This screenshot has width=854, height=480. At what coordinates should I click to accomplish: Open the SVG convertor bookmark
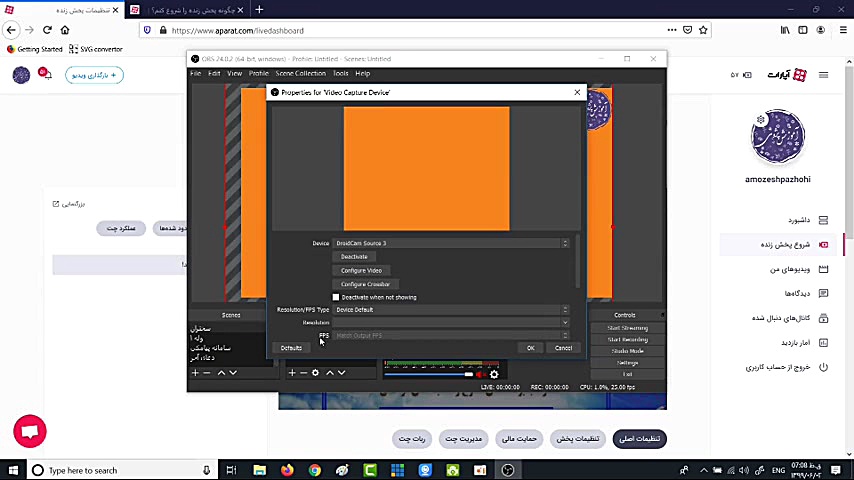pyautogui.click(x=95, y=49)
